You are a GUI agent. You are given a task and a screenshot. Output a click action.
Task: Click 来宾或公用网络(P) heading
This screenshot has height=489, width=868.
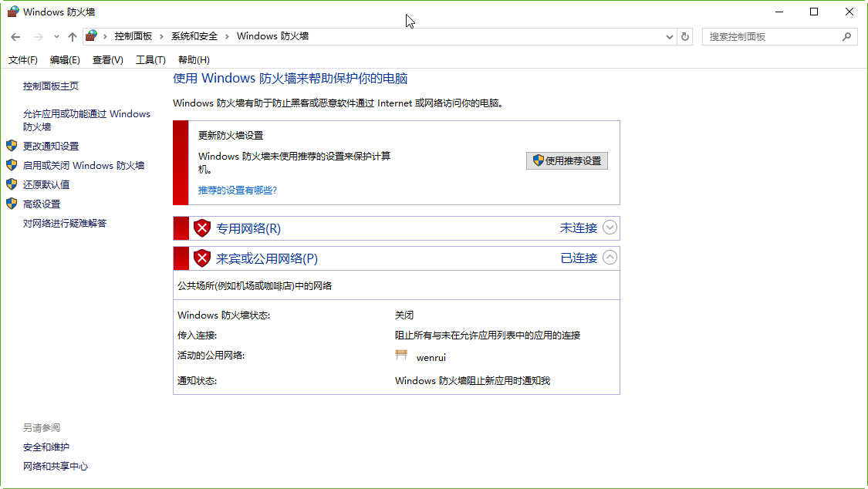[267, 258]
